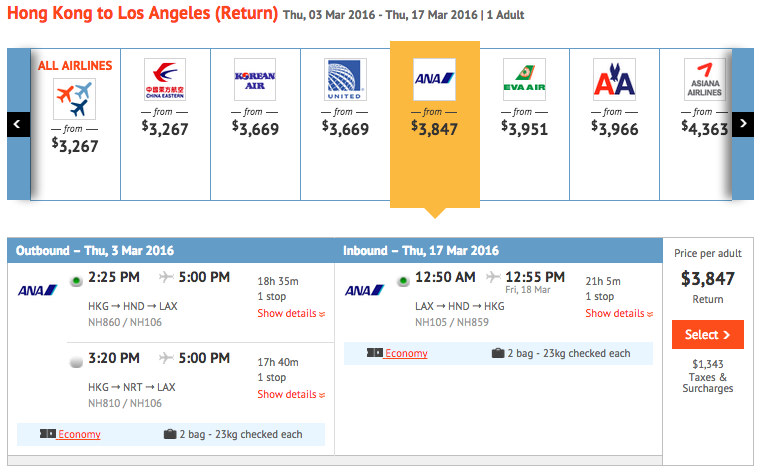Viewport: 761px width, 472px height.
Task: Click the $3,847 price per adult
Action: coord(708,278)
